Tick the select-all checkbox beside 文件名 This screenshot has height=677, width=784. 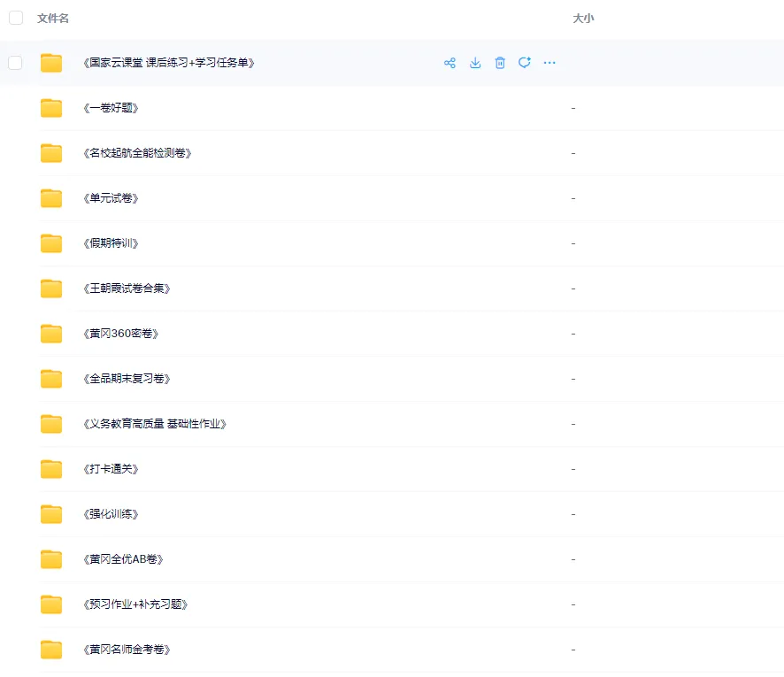click(16, 18)
